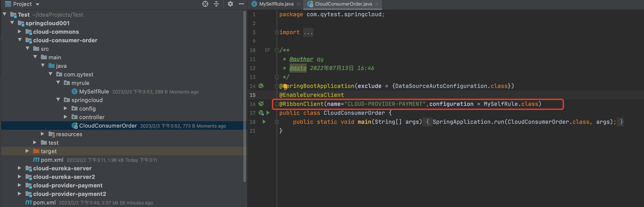Expand the cloud-provider-payment module
Screen dimensions: 644x207
pos(20,185)
